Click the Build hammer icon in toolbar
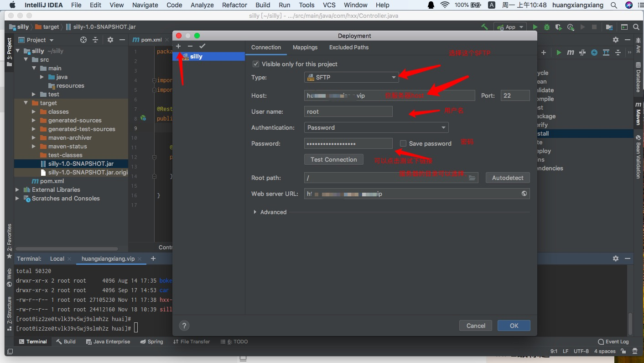644x363 pixels. pyautogui.click(x=484, y=27)
